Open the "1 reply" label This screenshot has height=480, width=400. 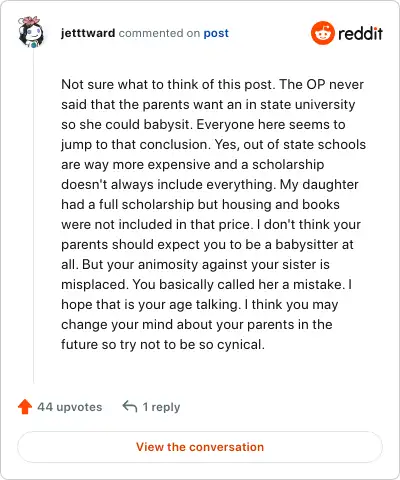(x=161, y=407)
